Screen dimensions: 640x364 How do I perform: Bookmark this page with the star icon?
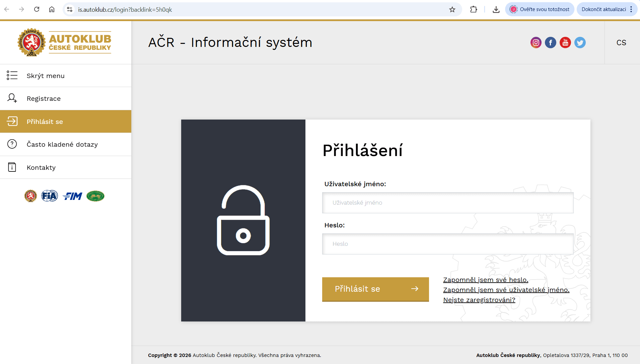tap(452, 9)
